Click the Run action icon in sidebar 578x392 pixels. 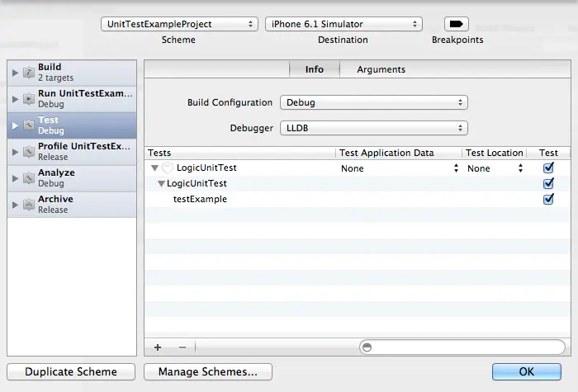(28, 99)
